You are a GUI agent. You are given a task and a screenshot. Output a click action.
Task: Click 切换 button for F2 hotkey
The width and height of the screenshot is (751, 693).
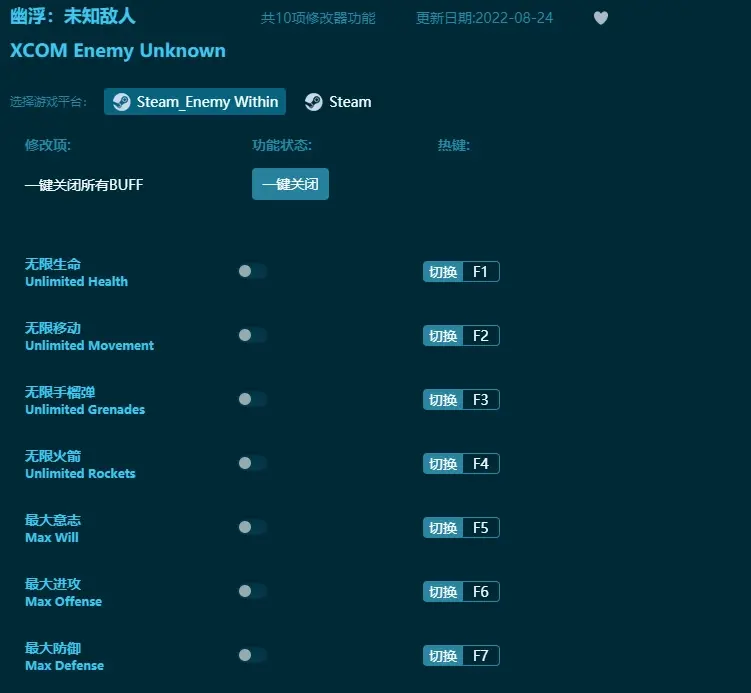443,336
